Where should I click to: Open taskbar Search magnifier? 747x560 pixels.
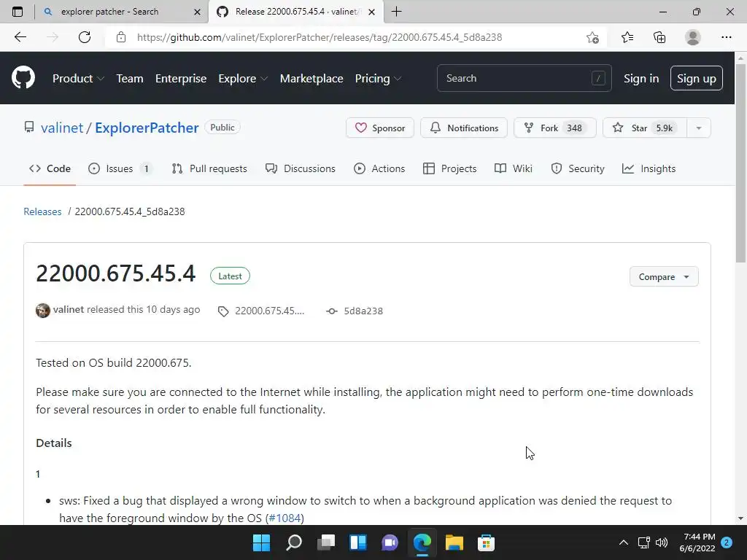click(x=294, y=542)
